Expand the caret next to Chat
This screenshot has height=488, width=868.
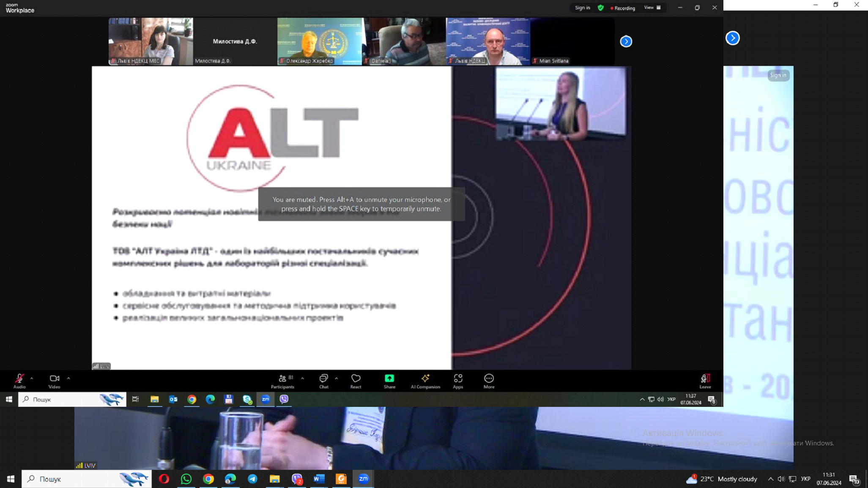click(336, 378)
